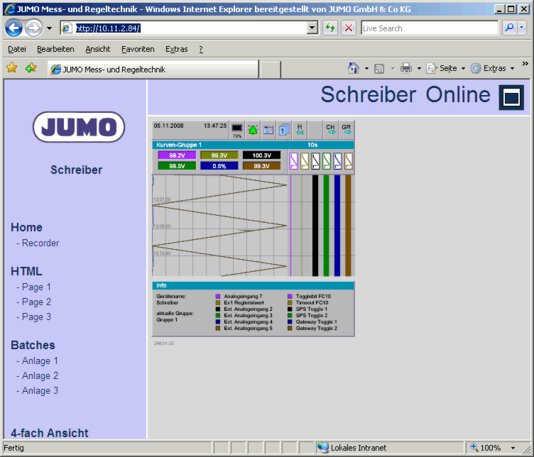This screenshot has height=457, width=534.
Task: Stop page loading with the red X
Action: click(348, 28)
